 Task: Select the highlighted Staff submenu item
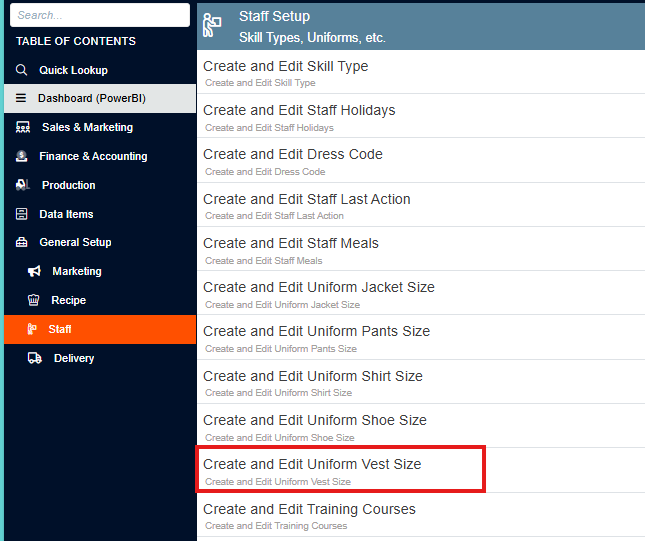(x=100, y=329)
